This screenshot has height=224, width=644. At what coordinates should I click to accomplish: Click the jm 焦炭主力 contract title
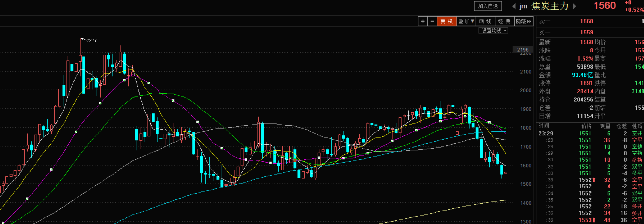(x=544, y=6)
